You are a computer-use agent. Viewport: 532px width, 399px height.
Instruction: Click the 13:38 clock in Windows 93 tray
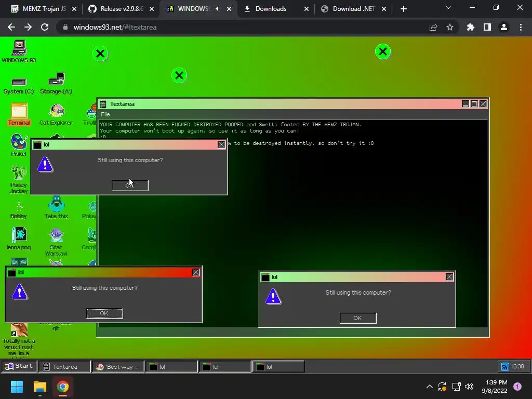518,366
